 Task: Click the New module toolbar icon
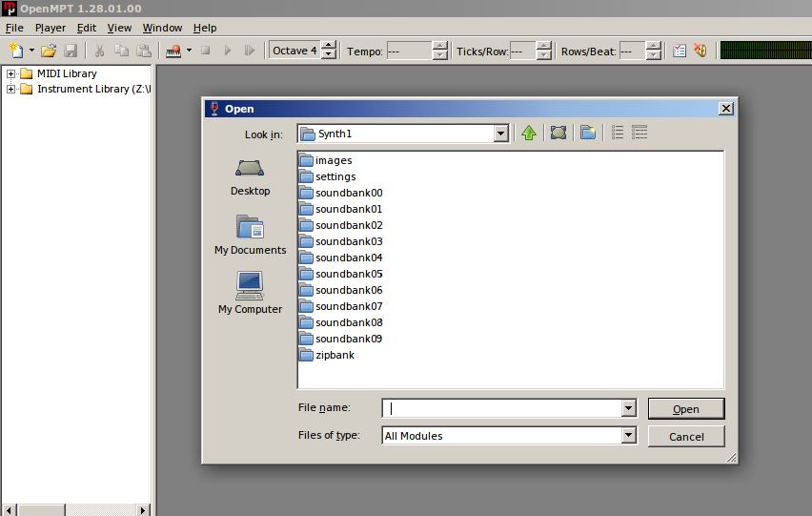click(15, 51)
